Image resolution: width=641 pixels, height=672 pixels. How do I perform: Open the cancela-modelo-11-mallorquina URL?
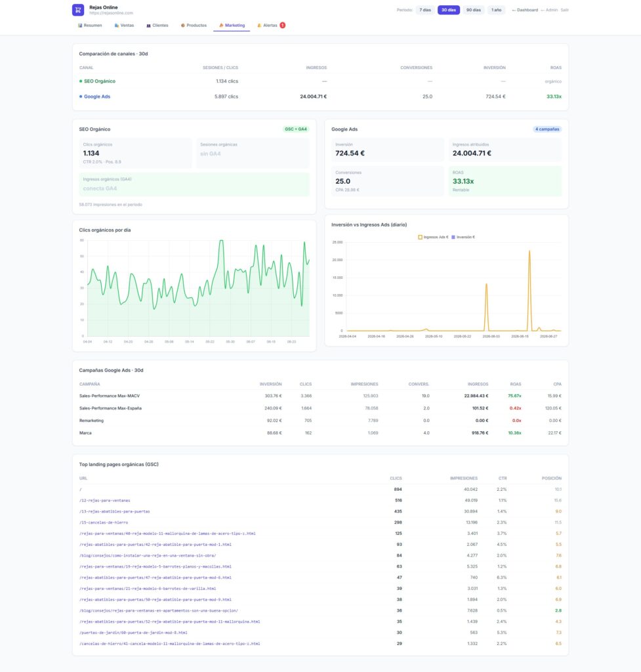click(170, 644)
